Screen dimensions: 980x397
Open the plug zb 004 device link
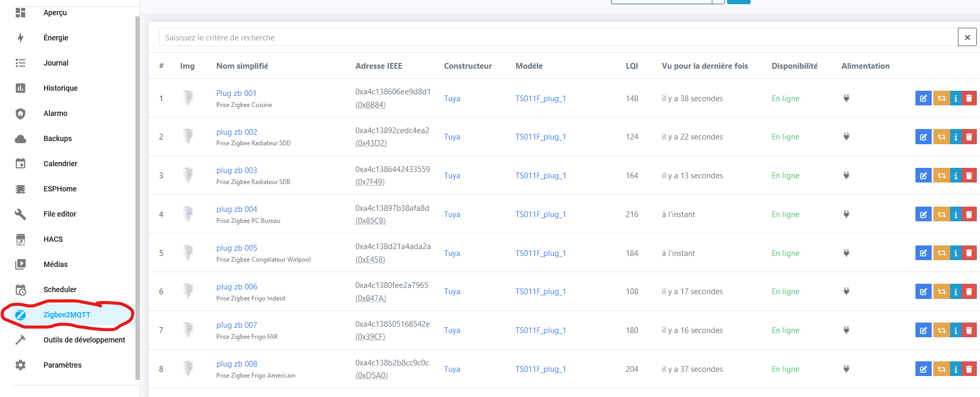[x=237, y=209]
